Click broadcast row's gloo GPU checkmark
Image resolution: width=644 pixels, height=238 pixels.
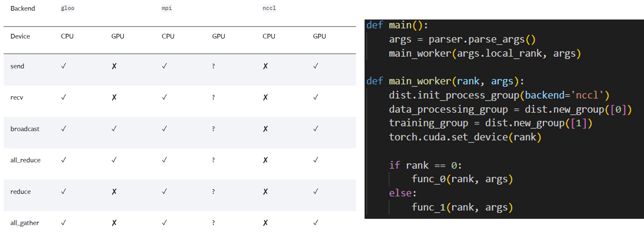click(114, 129)
